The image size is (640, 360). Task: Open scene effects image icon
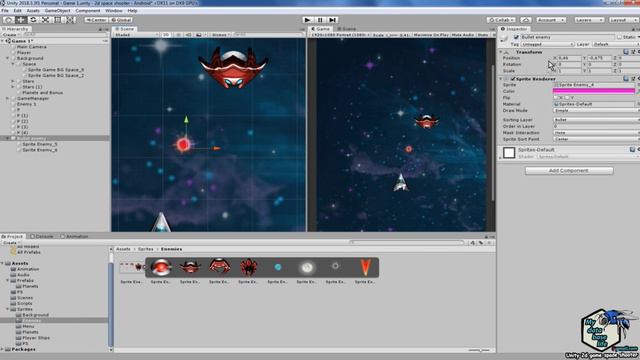(x=199, y=35)
